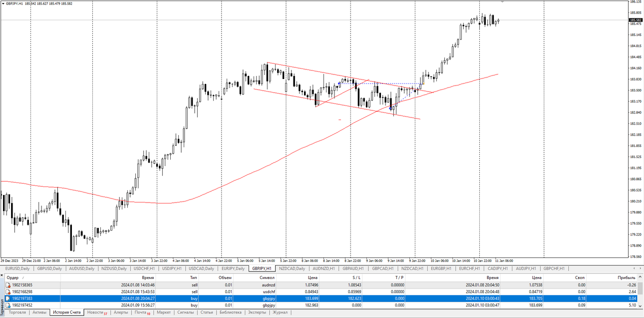The height and width of the screenshot is (318, 644).
Task: Open the Активы terminal tab
Action: click(39, 312)
